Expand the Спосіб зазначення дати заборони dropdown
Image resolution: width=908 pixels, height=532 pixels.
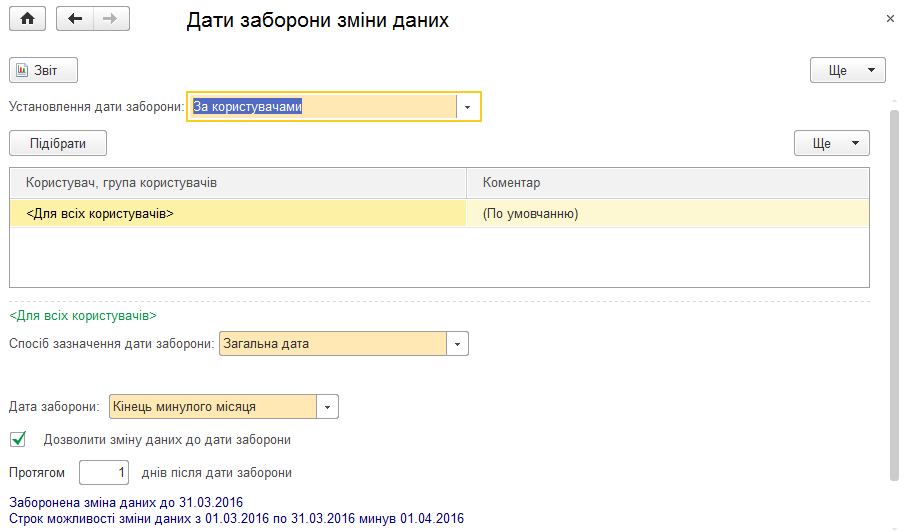click(457, 344)
